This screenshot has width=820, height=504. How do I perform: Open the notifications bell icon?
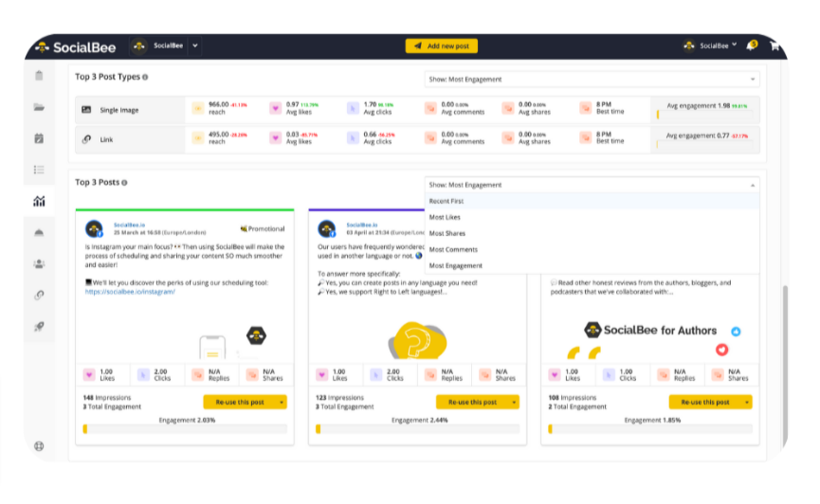[x=752, y=45]
